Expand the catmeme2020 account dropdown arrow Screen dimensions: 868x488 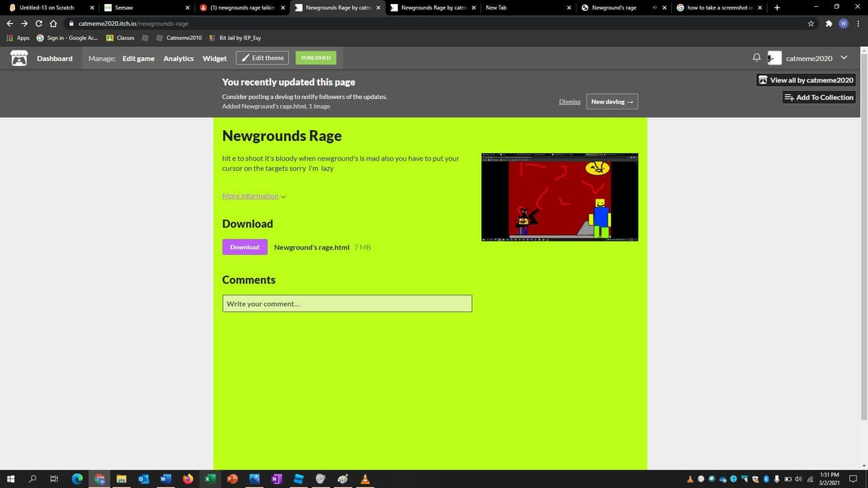pyautogui.click(x=844, y=58)
